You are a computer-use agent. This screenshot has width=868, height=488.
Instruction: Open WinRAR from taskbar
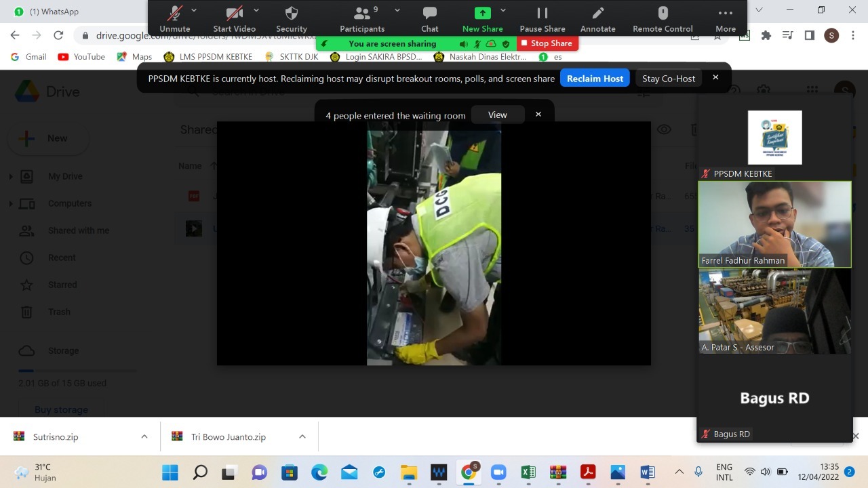558,472
